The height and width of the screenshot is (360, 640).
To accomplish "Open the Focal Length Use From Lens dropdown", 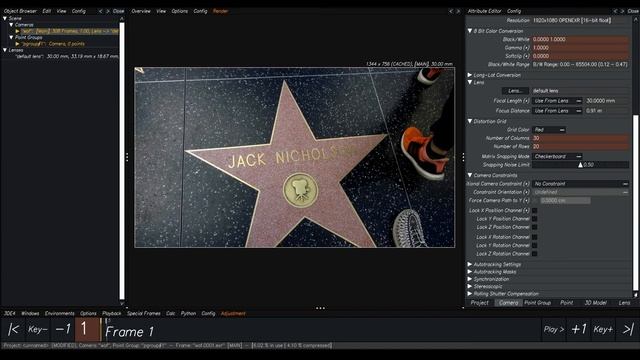I will 557,101.
